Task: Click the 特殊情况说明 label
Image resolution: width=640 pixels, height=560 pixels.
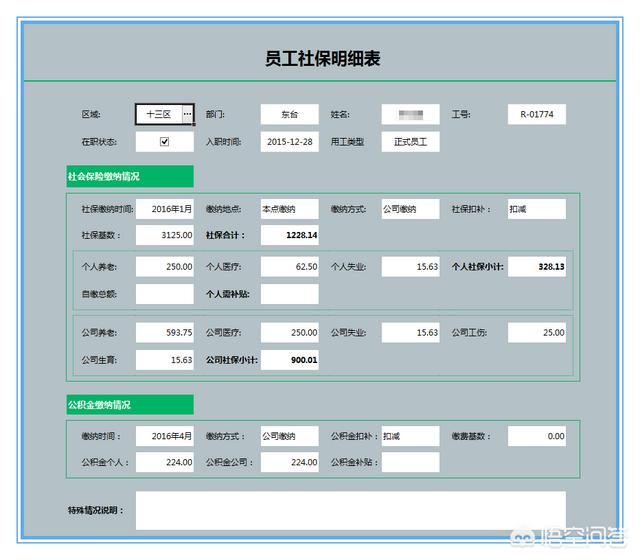Action: 96,510
